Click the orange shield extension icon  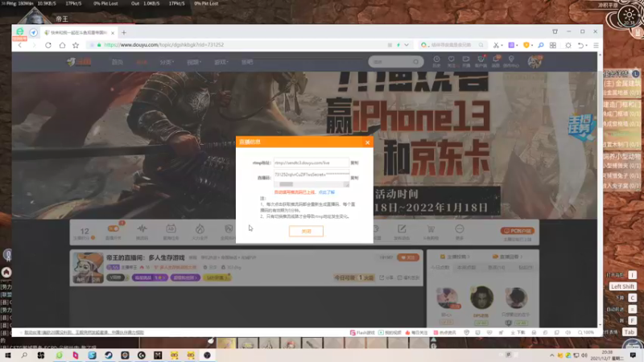pos(526,45)
